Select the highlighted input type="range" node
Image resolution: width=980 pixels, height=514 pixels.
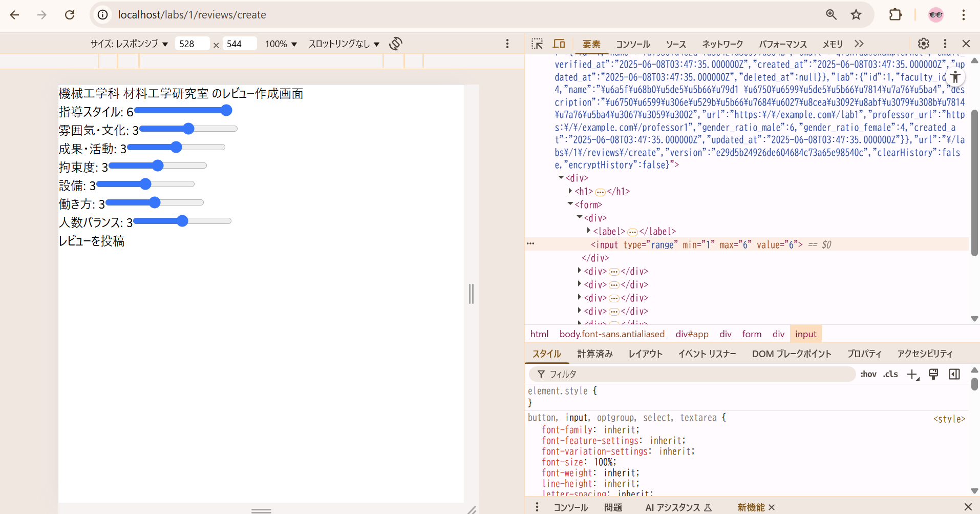pyautogui.click(x=696, y=245)
